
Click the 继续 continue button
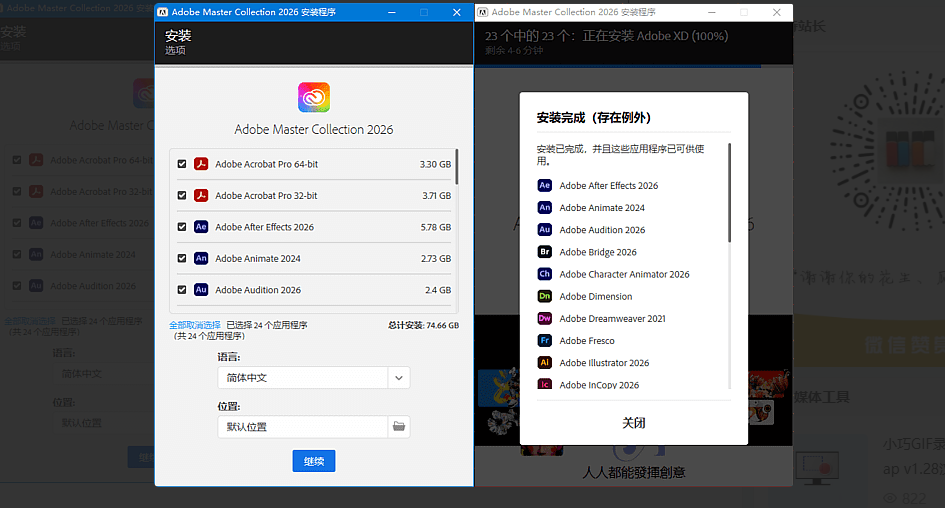click(314, 461)
